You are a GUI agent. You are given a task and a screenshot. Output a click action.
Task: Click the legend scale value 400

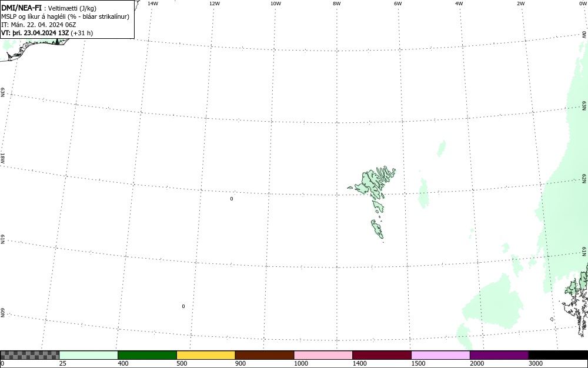point(123,363)
